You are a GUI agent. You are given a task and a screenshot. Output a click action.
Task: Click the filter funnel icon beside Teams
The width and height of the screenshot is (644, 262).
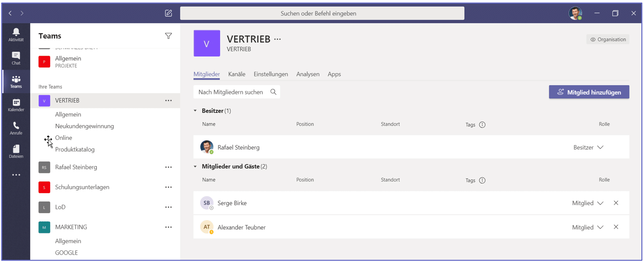point(168,36)
